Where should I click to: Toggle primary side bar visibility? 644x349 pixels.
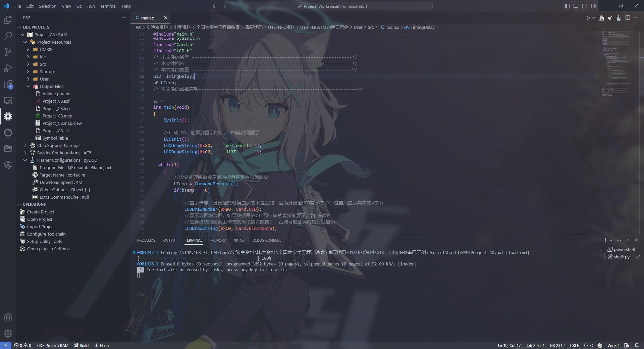pyautogui.click(x=567, y=6)
